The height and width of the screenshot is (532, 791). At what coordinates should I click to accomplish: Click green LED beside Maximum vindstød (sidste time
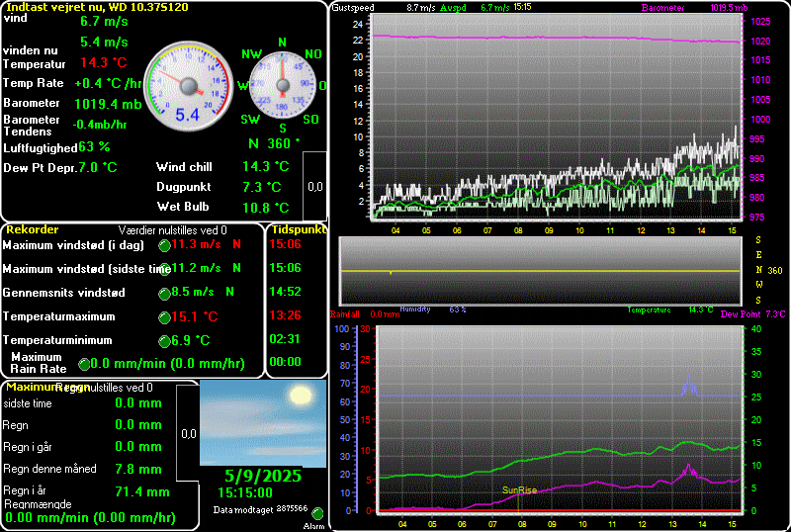pyautogui.click(x=164, y=270)
